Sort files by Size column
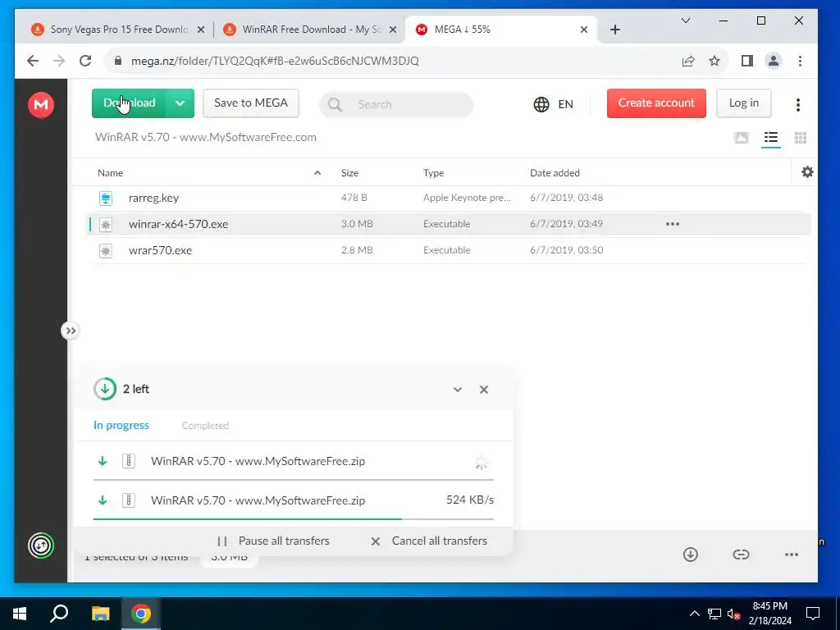 pyautogui.click(x=349, y=173)
